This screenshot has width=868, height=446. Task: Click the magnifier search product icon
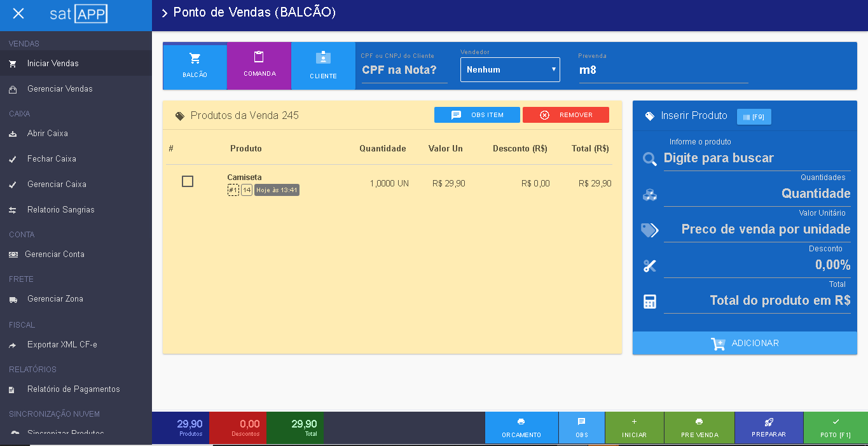[x=649, y=159]
